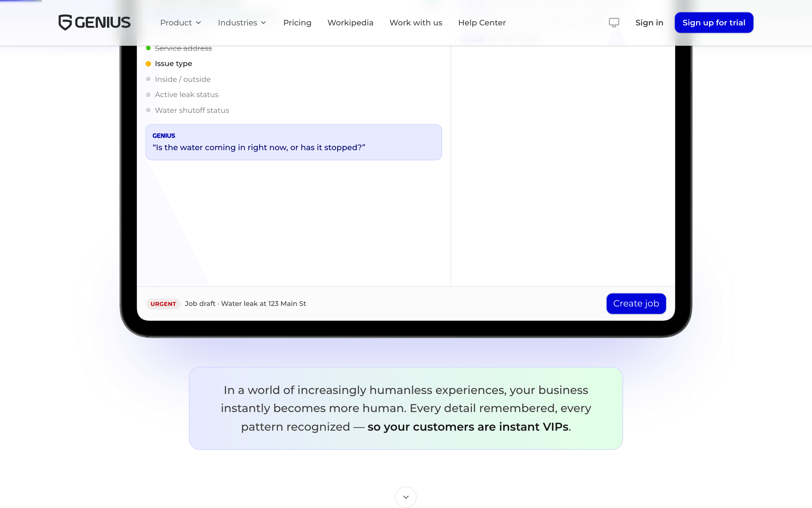This screenshot has height=508, width=812.
Task: Expand the Industries dropdown menu
Action: [x=242, y=23]
